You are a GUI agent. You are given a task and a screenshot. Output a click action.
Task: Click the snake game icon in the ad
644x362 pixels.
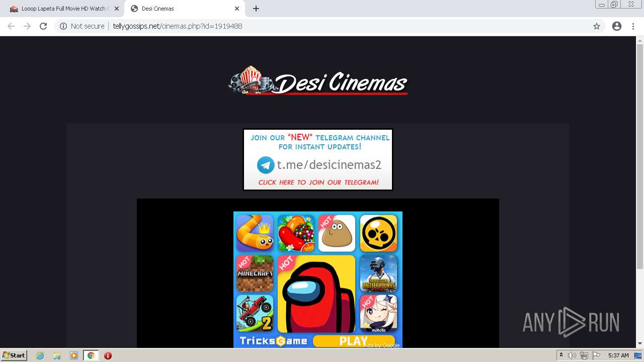[x=255, y=233]
